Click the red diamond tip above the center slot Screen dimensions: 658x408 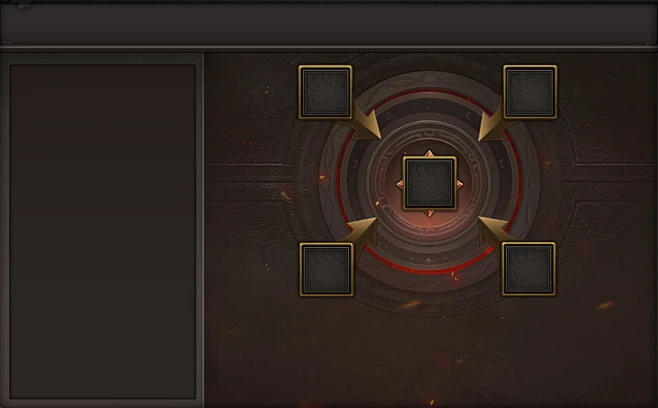(x=429, y=153)
